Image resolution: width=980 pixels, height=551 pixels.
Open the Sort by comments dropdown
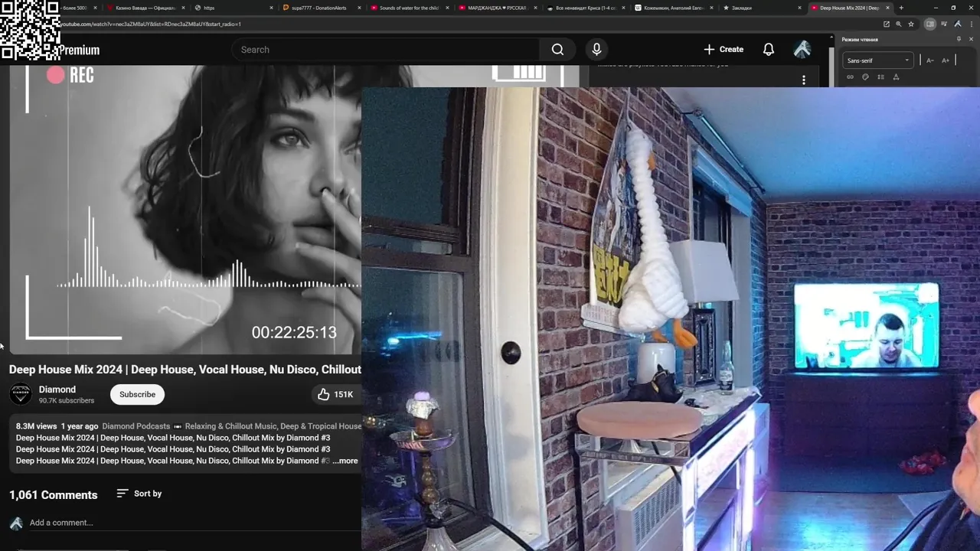tap(139, 494)
